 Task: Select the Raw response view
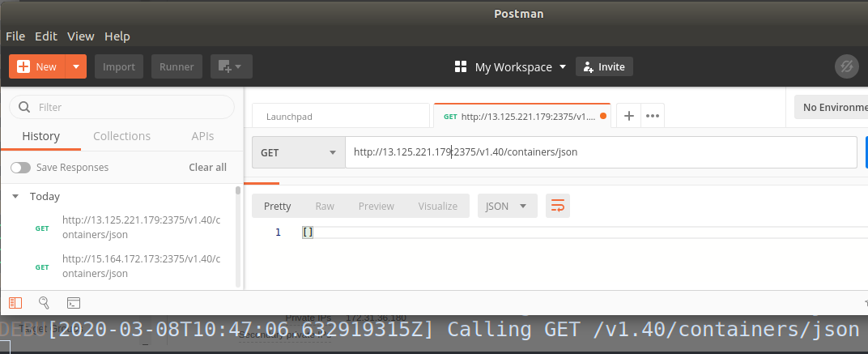tap(325, 206)
